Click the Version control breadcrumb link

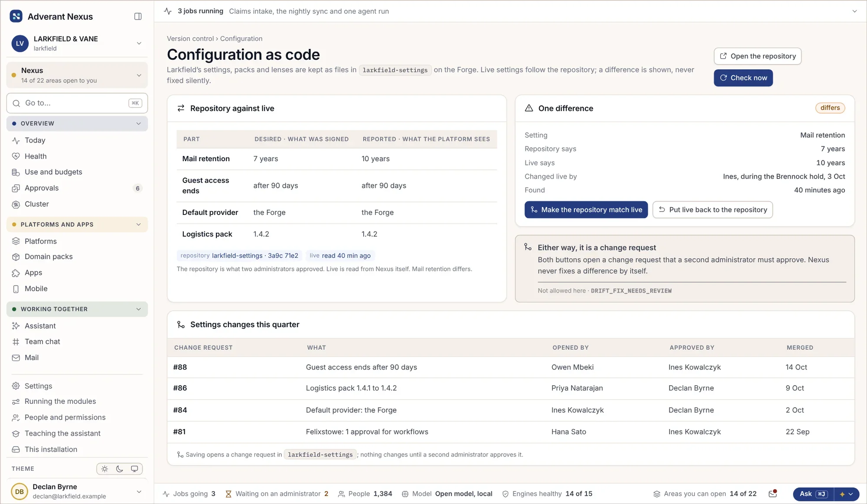[x=190, y=39]
